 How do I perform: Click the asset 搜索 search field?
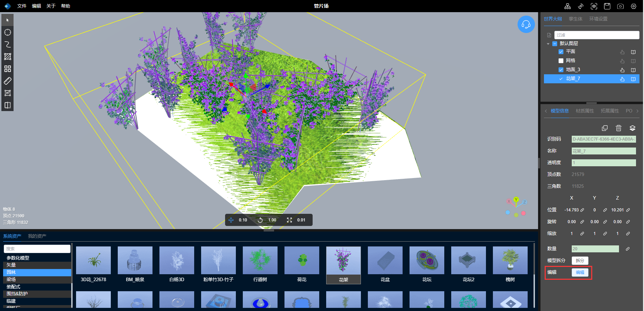click(x=37, y=249)
